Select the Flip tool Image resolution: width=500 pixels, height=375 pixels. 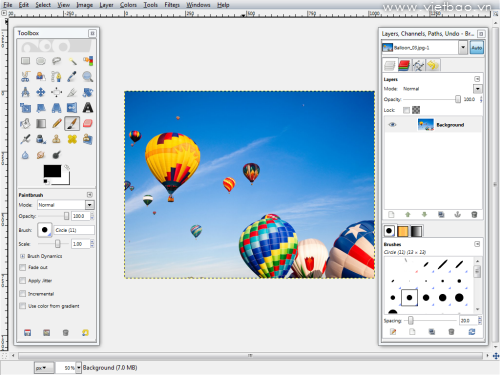tap(72, 108)
